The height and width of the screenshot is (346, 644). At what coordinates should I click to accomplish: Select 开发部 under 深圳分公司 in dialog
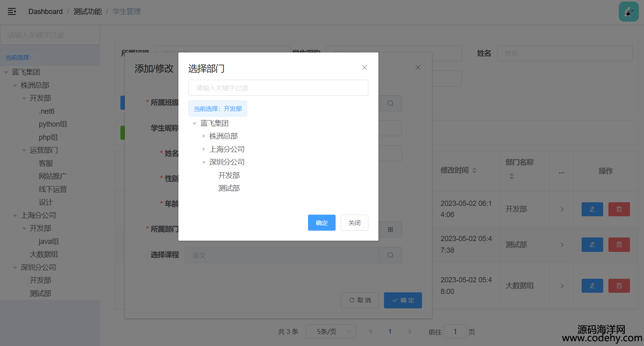229,175
